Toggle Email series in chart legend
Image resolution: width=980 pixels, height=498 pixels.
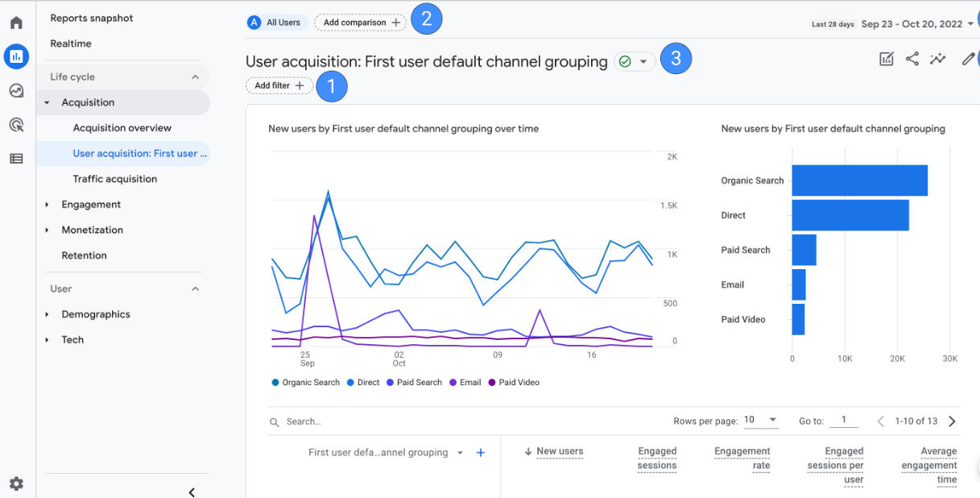[x=465, y=383]
